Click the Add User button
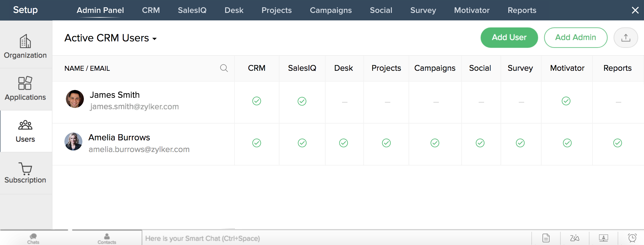Screen dimensions: 644x245 click(509, 37)
